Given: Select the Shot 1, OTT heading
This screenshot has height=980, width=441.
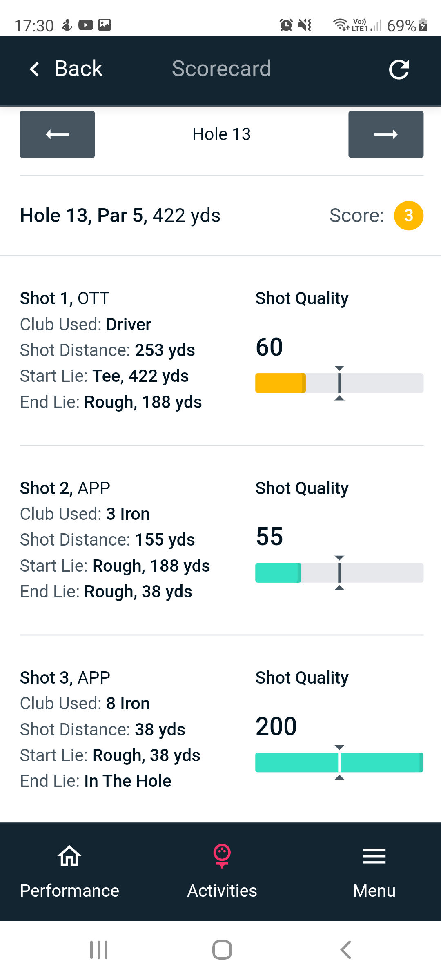Looking at the screenshot, I should coord(65,298).
